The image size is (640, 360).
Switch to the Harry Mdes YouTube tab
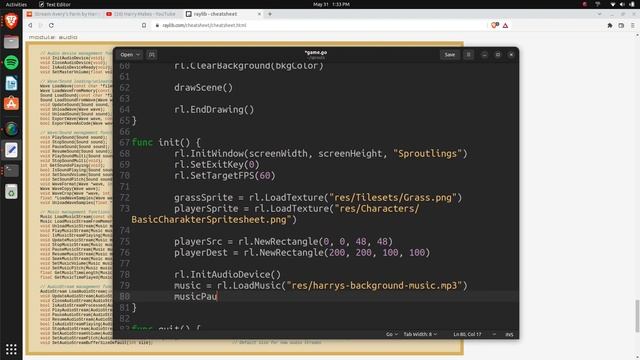[141, 14]
